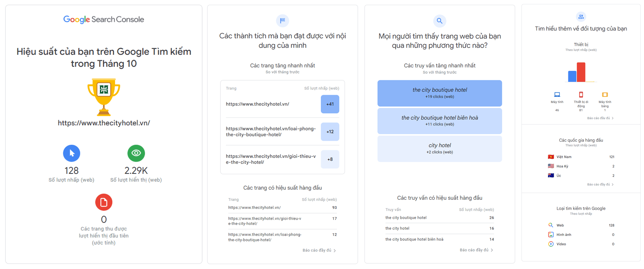Click the red mobile bar in chart

(x=581, y=72)
